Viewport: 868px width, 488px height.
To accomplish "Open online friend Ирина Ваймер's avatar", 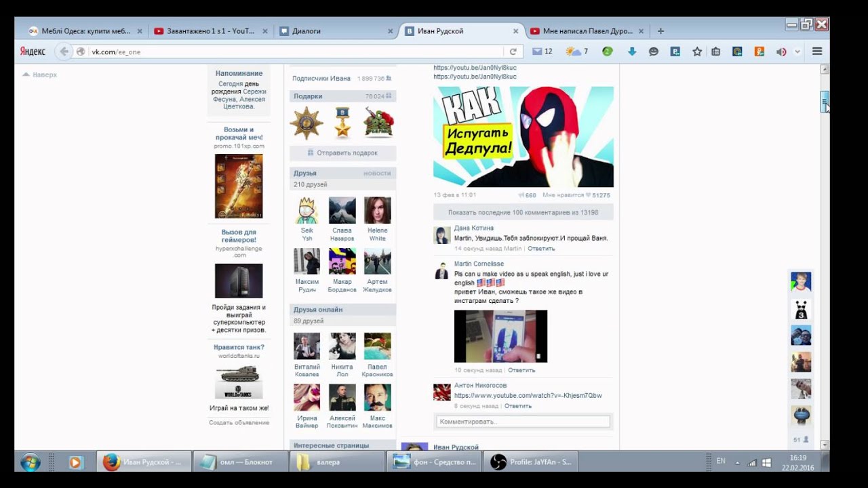I will coord(307,397).
